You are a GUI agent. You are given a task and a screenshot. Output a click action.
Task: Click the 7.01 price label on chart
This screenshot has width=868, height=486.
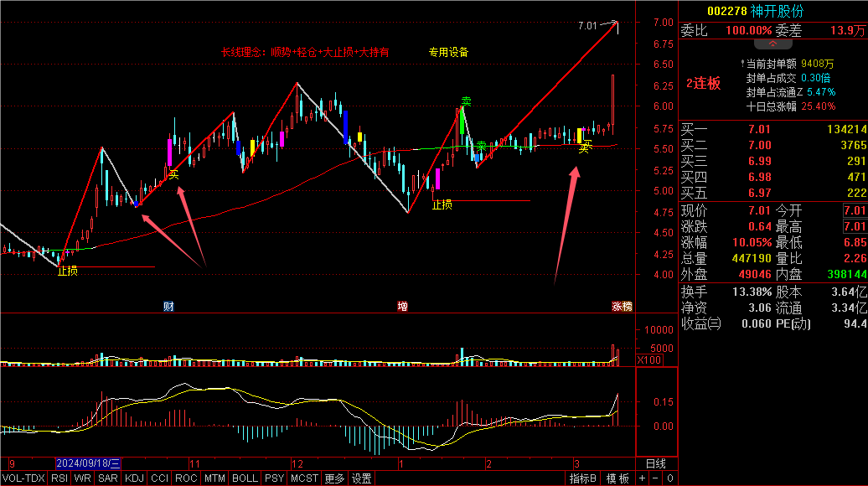coord(588,25)
